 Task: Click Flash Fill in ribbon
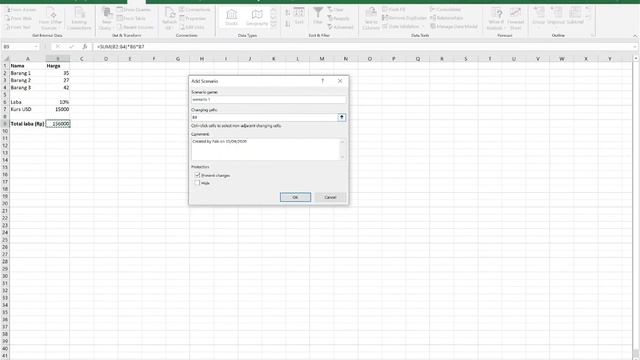[x=394, y=9]
